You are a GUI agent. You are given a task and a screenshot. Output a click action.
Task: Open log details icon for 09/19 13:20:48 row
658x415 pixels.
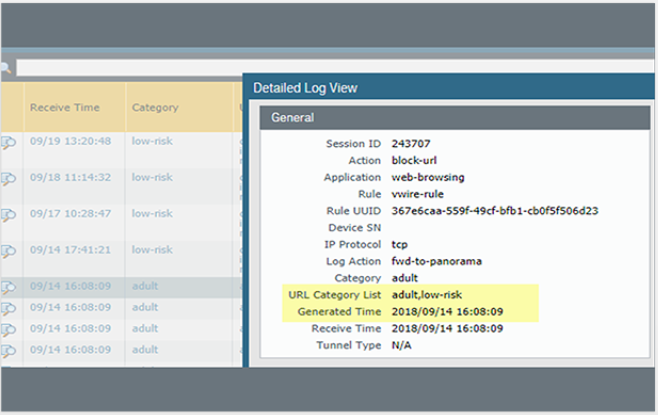click(8, 143)
